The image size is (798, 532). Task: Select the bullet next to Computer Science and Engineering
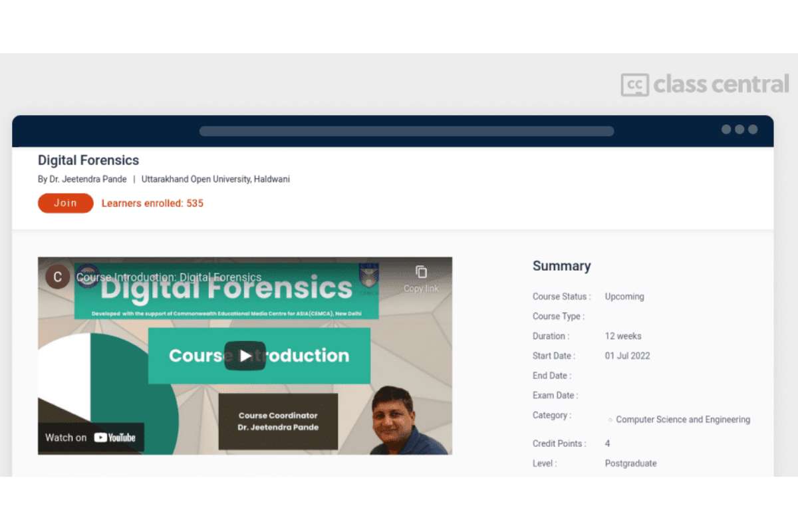pyautogui.click(x=610, y=420)
